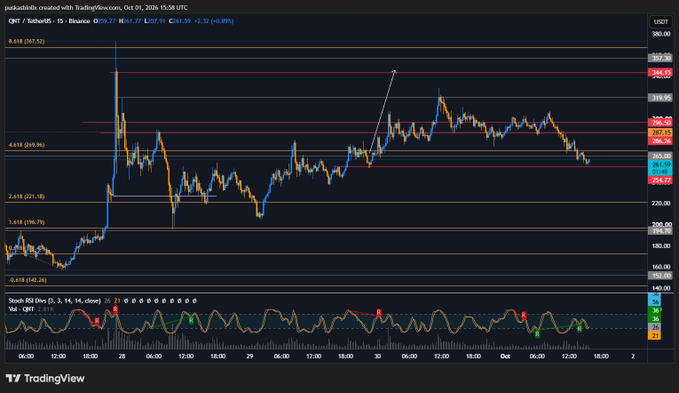Viewport: 679px width, 393px height.
Task: Select the '8.618 (367.52)' Fibonacci level label
Action: pyautogui.click(x=27, y=42)
